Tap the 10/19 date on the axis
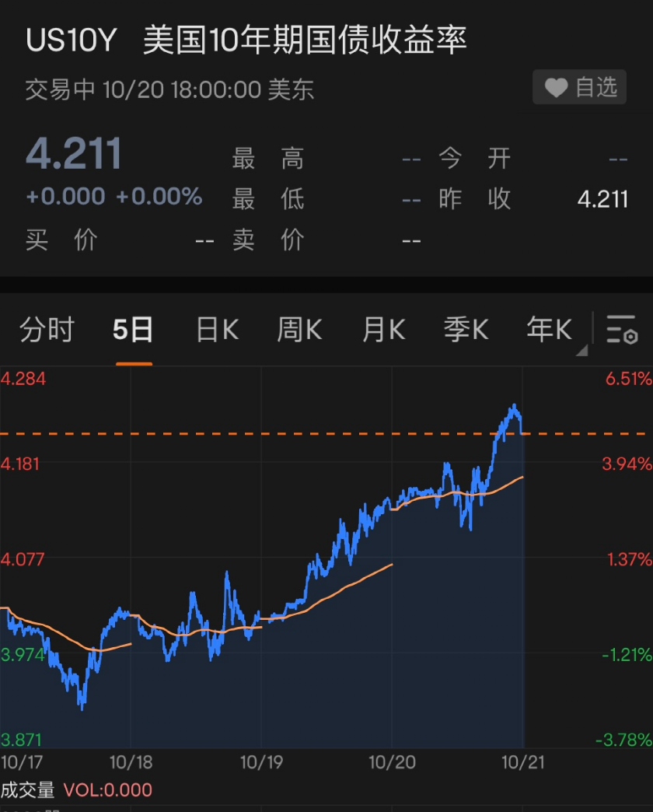The height and width of the screenshot is (812, 653). tap(260, 761)
